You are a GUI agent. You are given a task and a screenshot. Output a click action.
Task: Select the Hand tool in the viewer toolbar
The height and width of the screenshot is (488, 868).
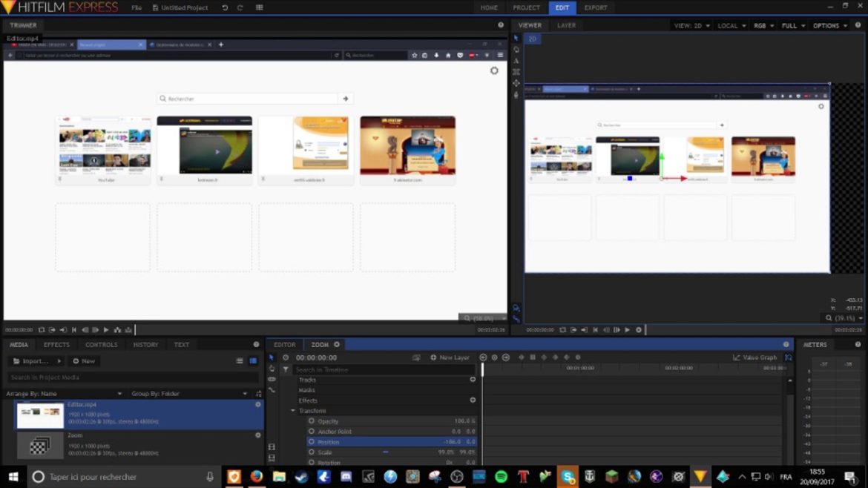[516, 94]
